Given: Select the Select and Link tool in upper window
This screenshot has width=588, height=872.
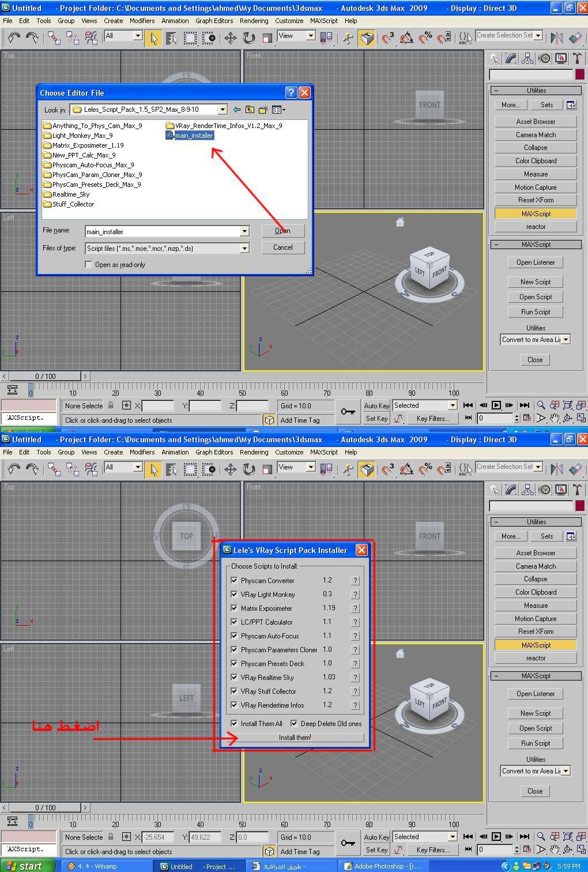Looking at the screenshot, I should 54,38.
